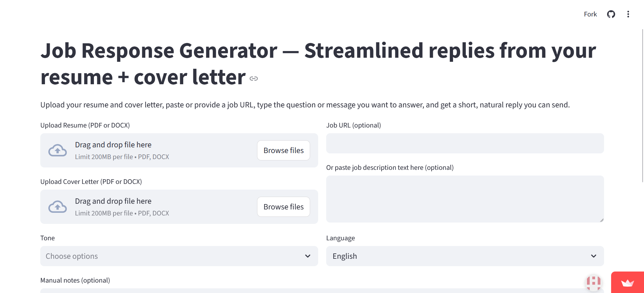
Task: Browse files for the cover letter upload
Action: 284,207
